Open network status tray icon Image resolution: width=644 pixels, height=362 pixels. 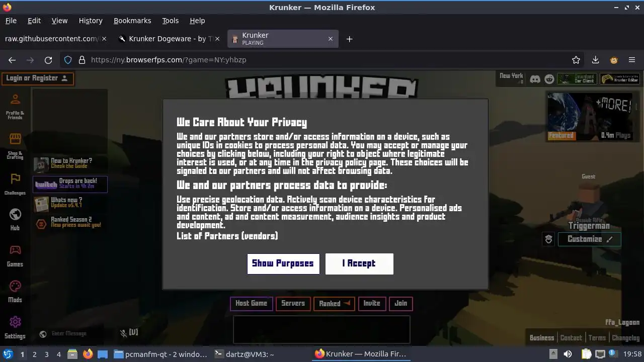tap(600, 354)
